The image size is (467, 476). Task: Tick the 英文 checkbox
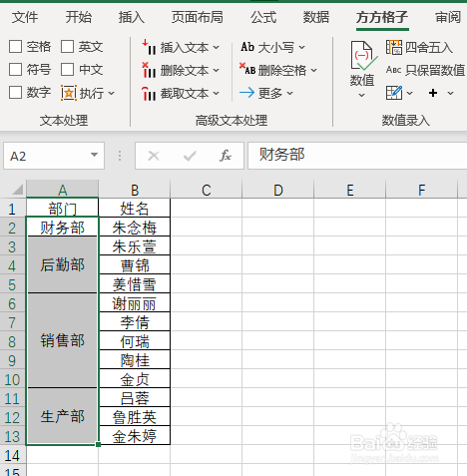[x=67, y=47]
